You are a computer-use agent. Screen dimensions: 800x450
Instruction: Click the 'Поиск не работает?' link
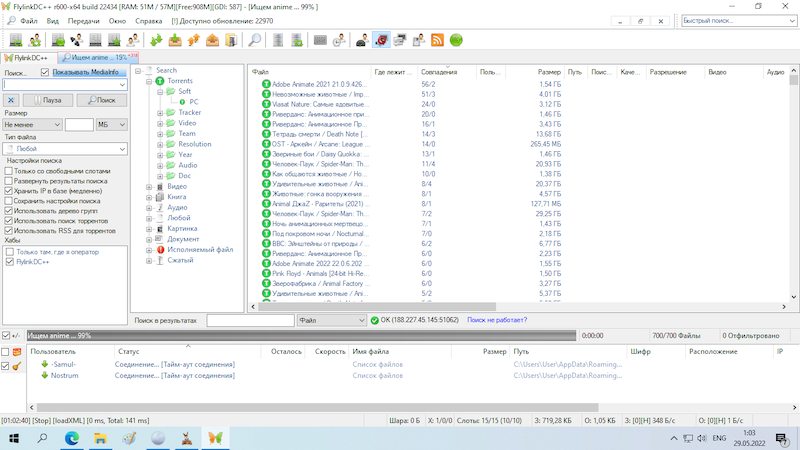pyautogui.click(x=496, y=320)
